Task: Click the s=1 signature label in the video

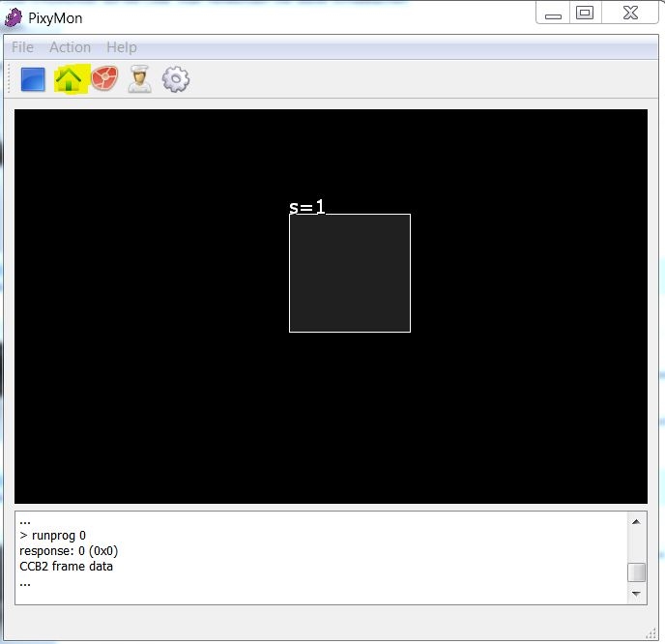Action: pos(307,207)
